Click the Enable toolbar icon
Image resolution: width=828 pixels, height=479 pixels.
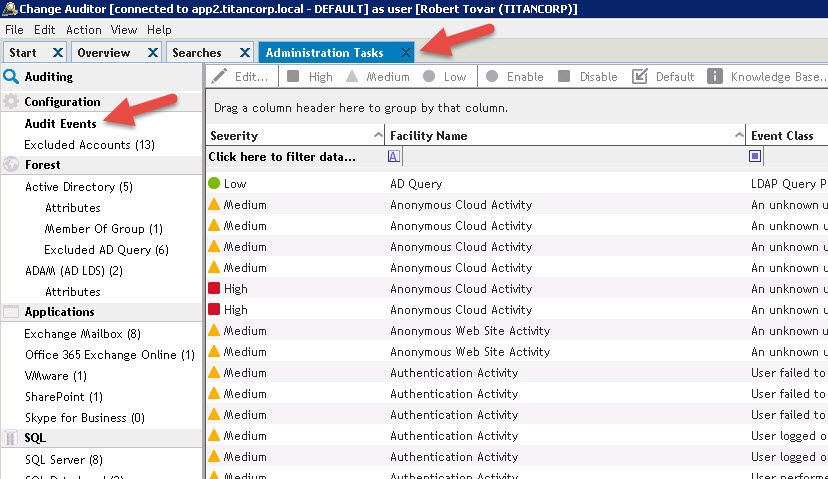pos(492,77)
